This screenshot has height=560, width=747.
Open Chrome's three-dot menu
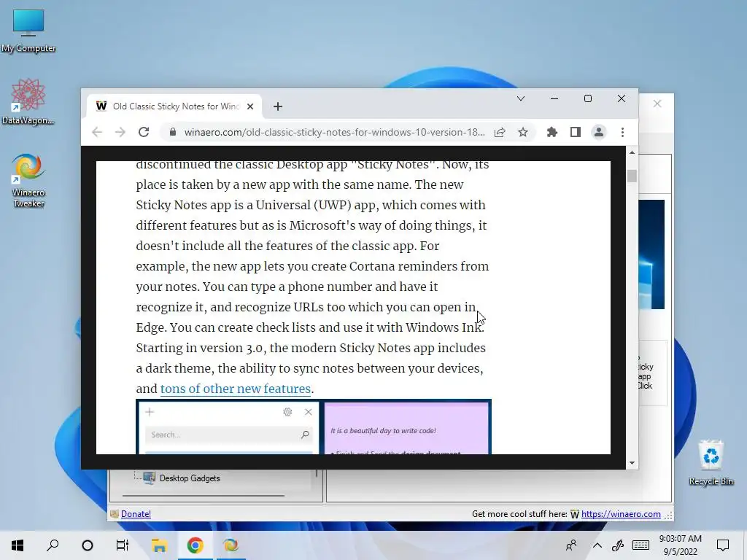coord(622,132)
